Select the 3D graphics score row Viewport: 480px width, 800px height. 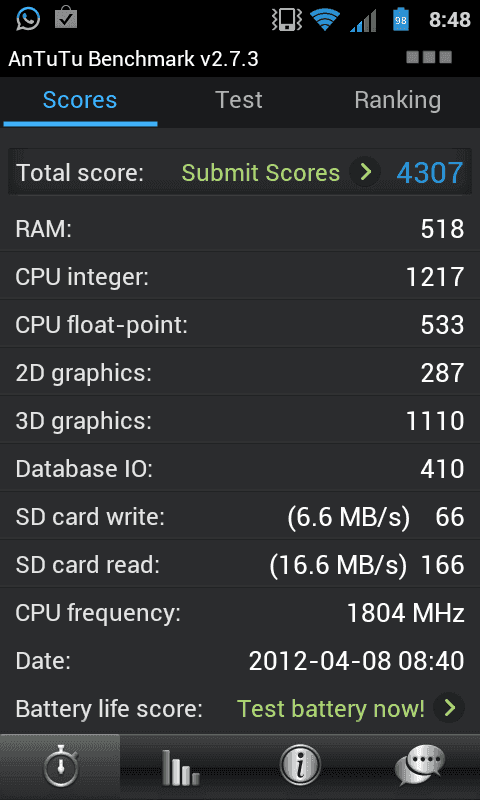240,421
